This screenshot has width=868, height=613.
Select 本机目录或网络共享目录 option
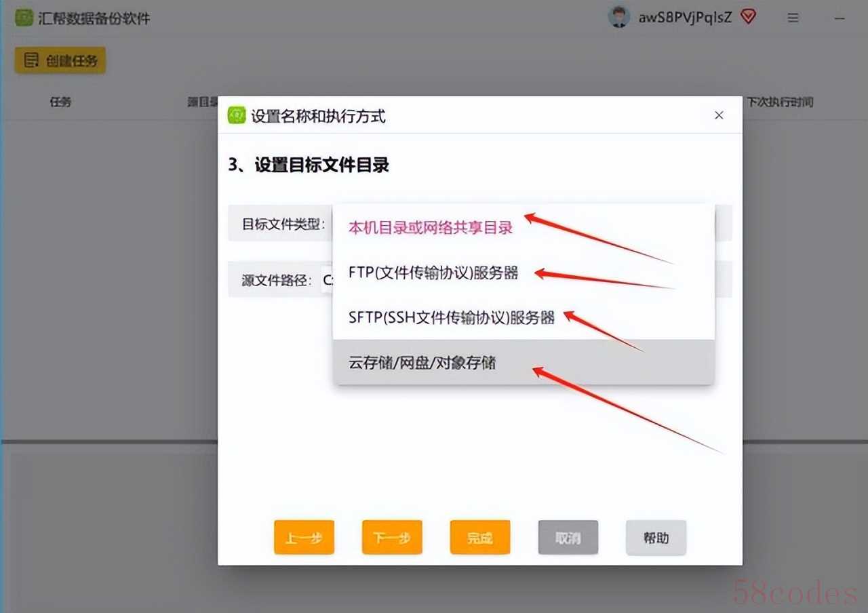(x=524, y=228)
